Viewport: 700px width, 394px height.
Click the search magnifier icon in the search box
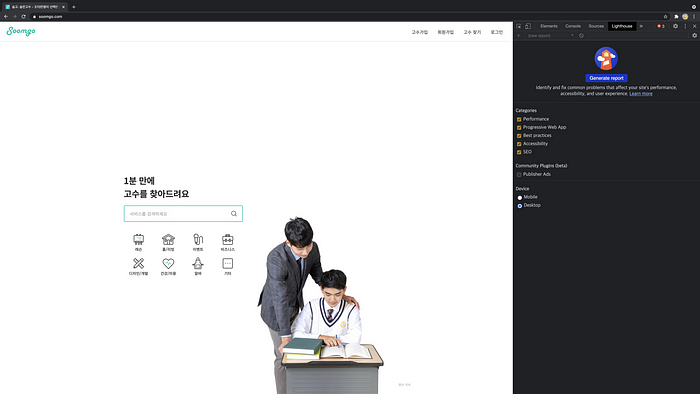point(233,214)
